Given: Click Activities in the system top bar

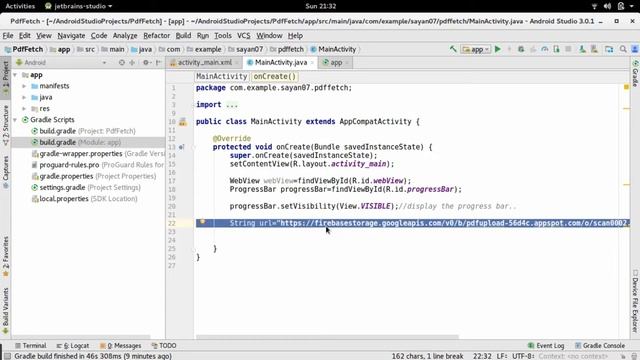Looking at the screenshot, I should click(x=20, y=6).
